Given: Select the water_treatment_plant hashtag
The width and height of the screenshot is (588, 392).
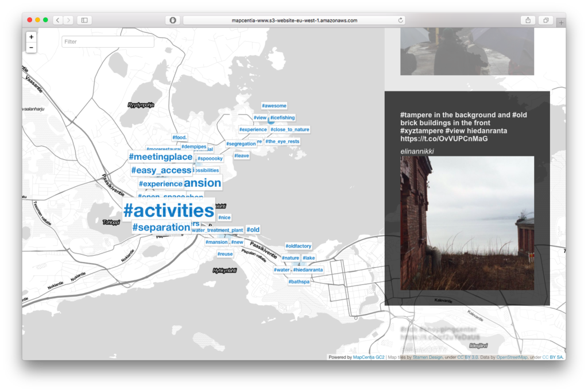Looking at the screenshot, I should (x=217, y=230).
